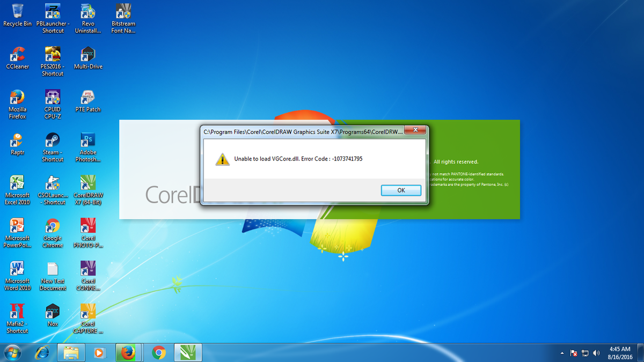
Task: Select the Multi-Drive desktop icon
Action: [x=88, y=58]
